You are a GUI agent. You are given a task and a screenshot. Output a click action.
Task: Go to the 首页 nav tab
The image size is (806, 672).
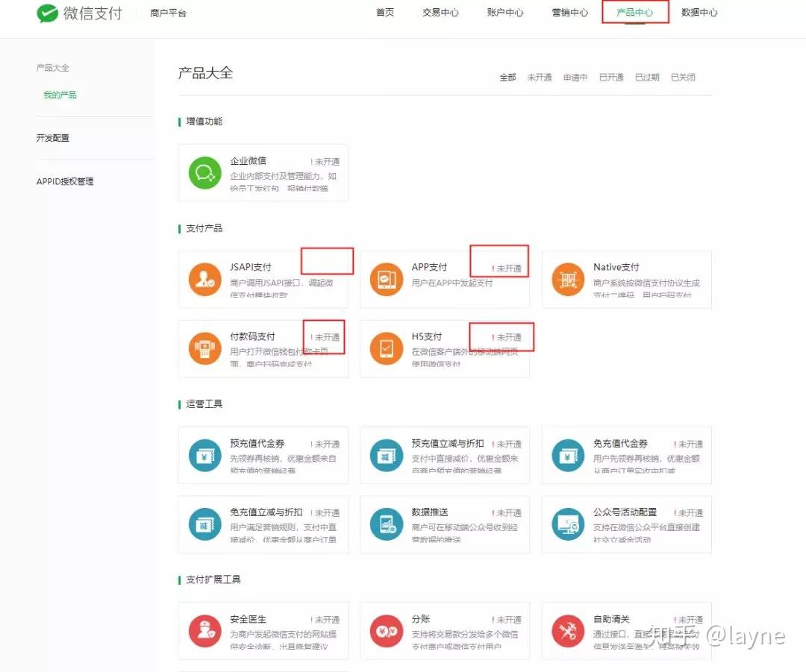coord(385,13)
